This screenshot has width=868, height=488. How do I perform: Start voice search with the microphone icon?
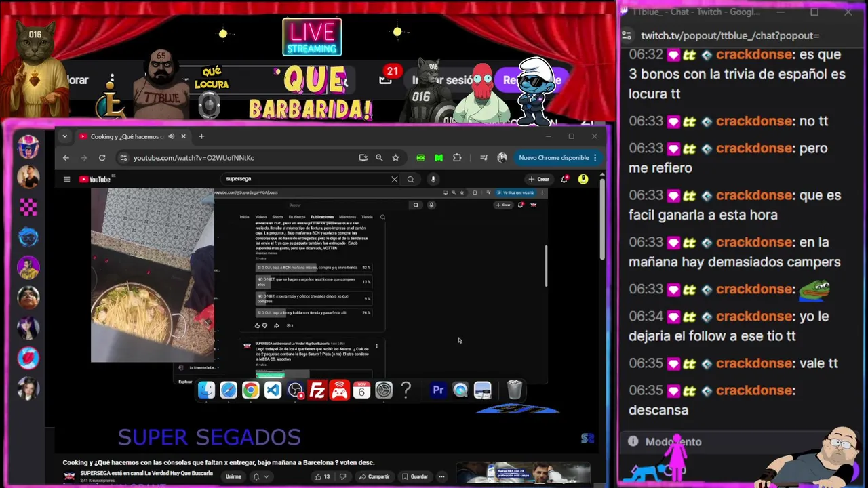[x=433, y=179]
